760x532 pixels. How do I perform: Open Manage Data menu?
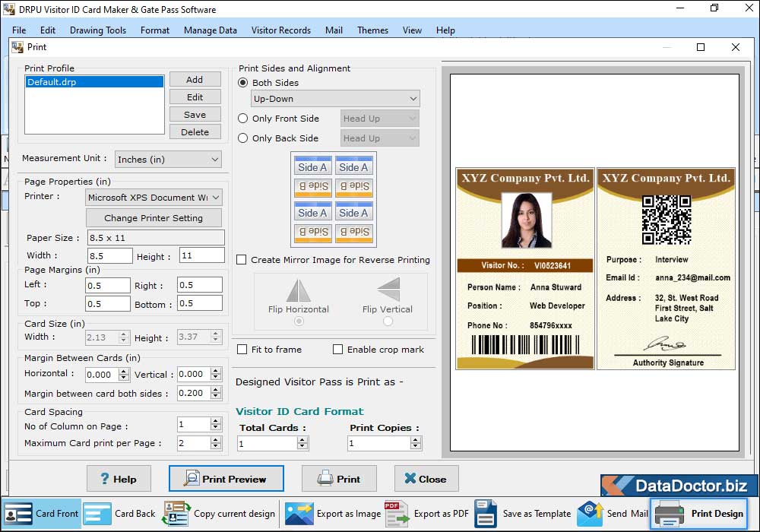point(211,30)
